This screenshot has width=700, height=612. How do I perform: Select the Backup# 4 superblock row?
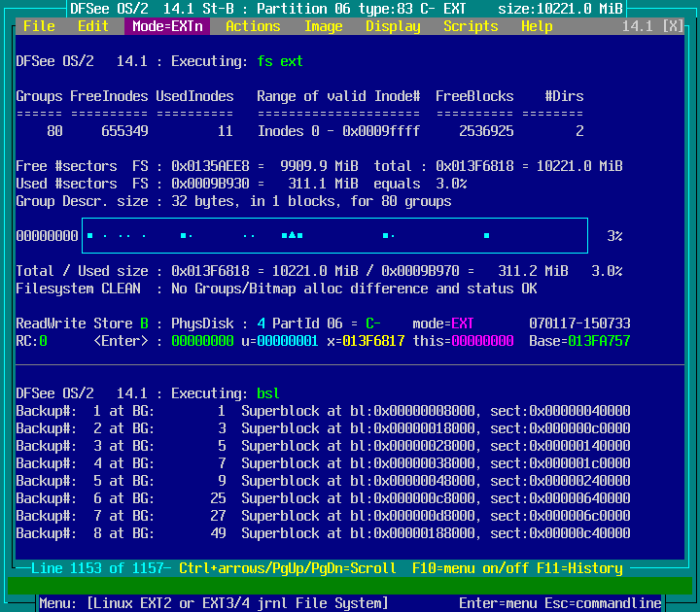(x=323, y=463)
